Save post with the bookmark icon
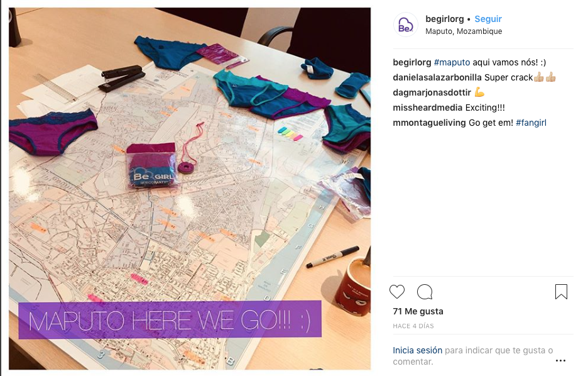Image resolution: width=588 pixels, height=376 pixels. [561, 292]
